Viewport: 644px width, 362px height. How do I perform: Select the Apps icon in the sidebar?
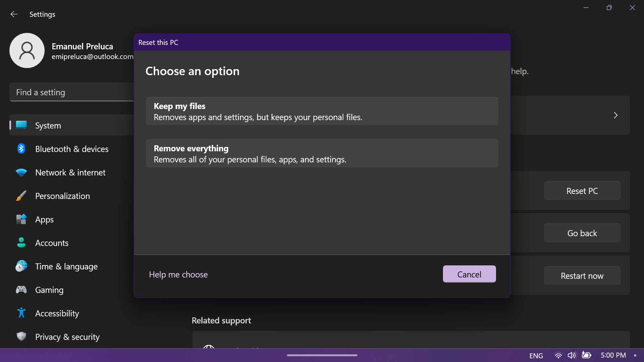pyautogui.click(x=21, y=219)
